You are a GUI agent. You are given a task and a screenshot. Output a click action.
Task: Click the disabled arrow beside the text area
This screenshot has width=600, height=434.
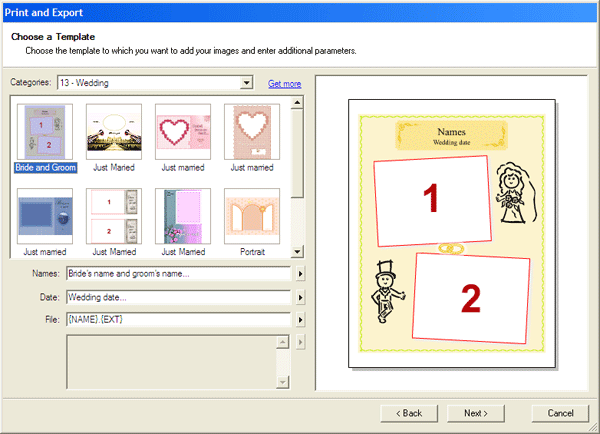(x=300, y=342)
